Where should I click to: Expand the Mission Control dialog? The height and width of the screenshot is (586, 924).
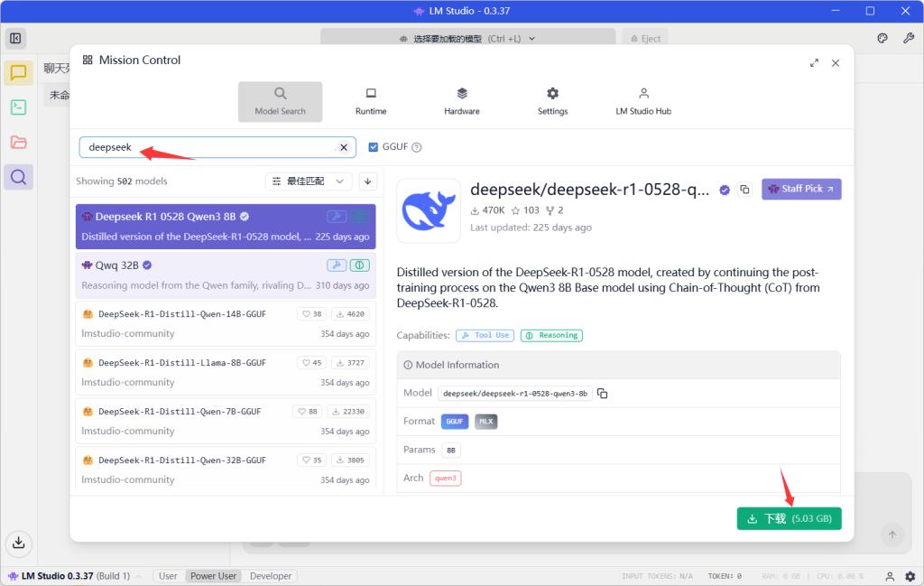(814, 63)
